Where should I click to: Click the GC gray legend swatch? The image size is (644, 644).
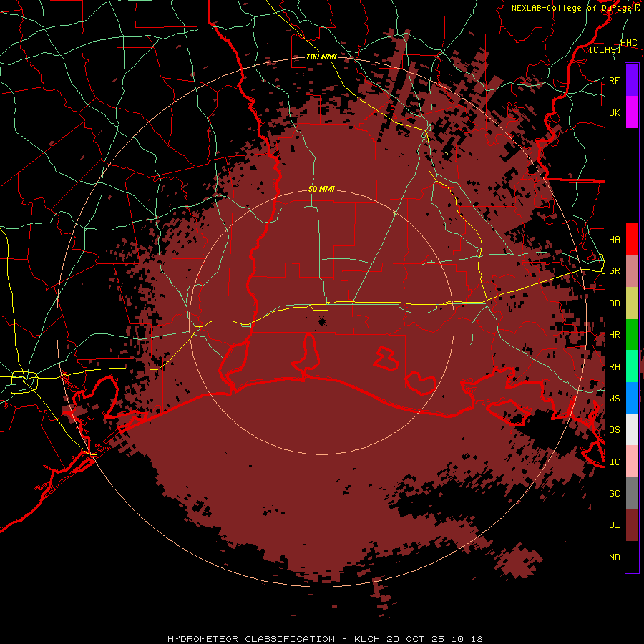point(632,493)
